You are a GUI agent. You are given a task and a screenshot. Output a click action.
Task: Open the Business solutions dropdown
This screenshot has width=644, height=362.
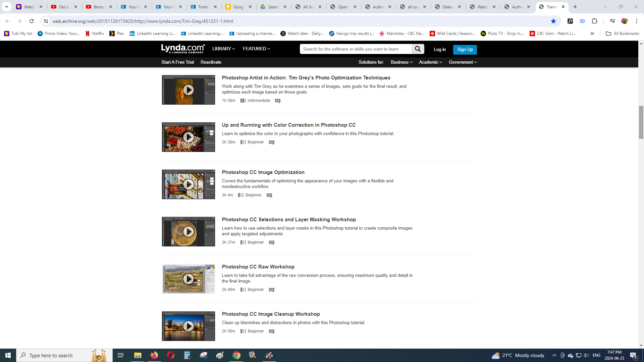tap(401, 62)
